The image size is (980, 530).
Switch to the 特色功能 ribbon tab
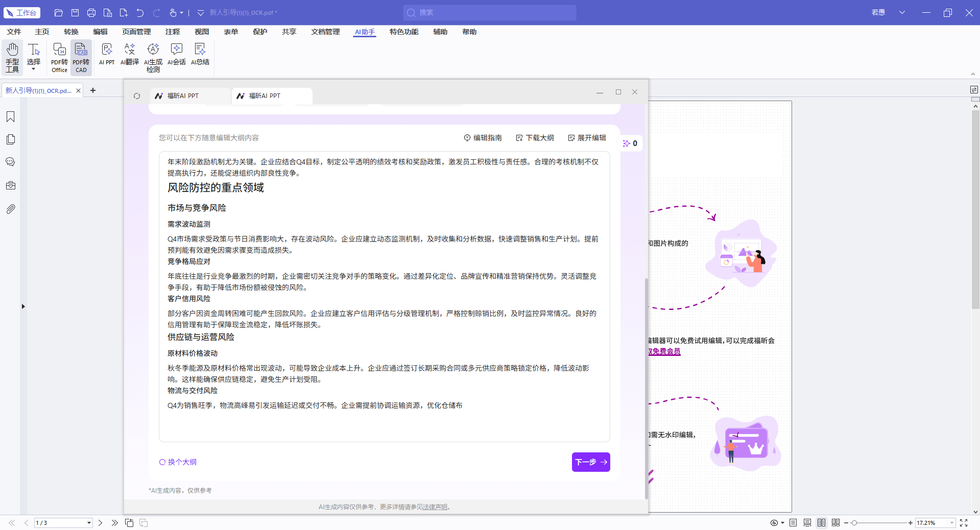click(404, 32)
